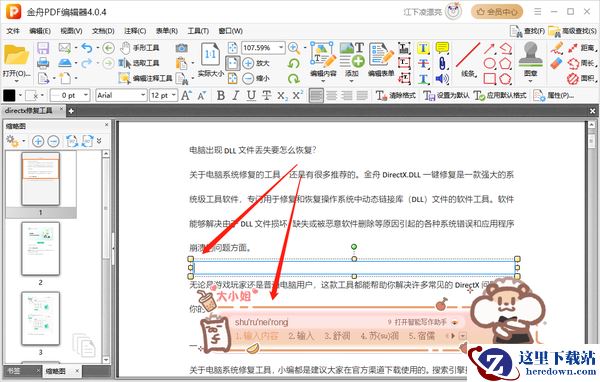Select page 2 thumbnail
The image size is (600, 382).
[41, 249]
